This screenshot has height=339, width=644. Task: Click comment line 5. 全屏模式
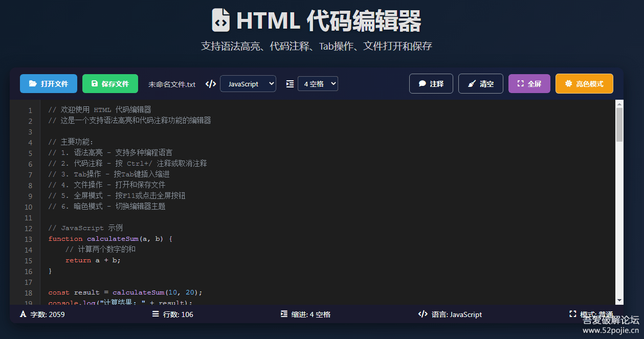pyautogui.click(x=117, y=196)
